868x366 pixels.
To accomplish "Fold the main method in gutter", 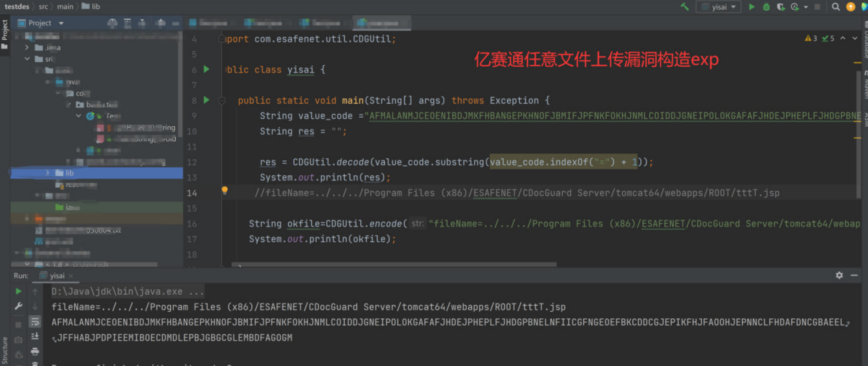I will point(222,100).
